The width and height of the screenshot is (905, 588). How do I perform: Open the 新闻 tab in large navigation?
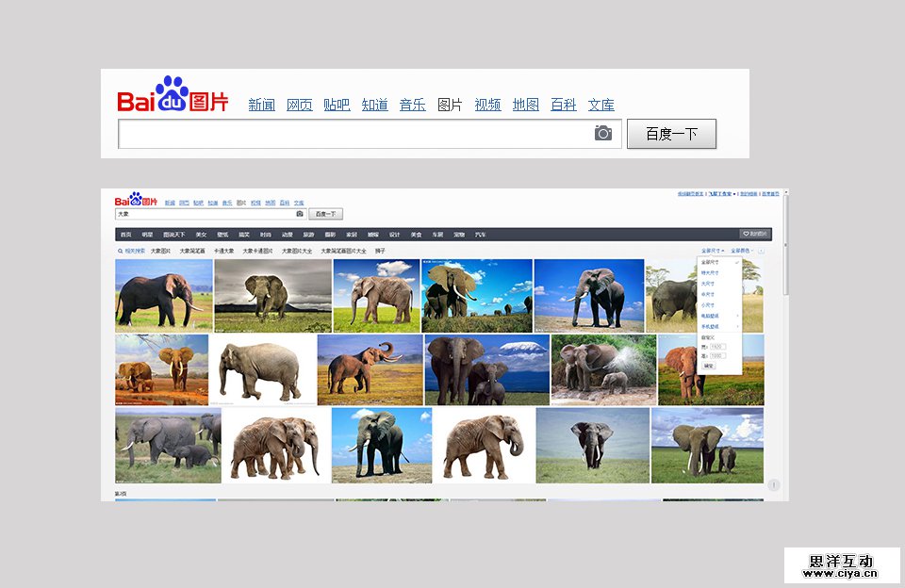coord(261,105)
